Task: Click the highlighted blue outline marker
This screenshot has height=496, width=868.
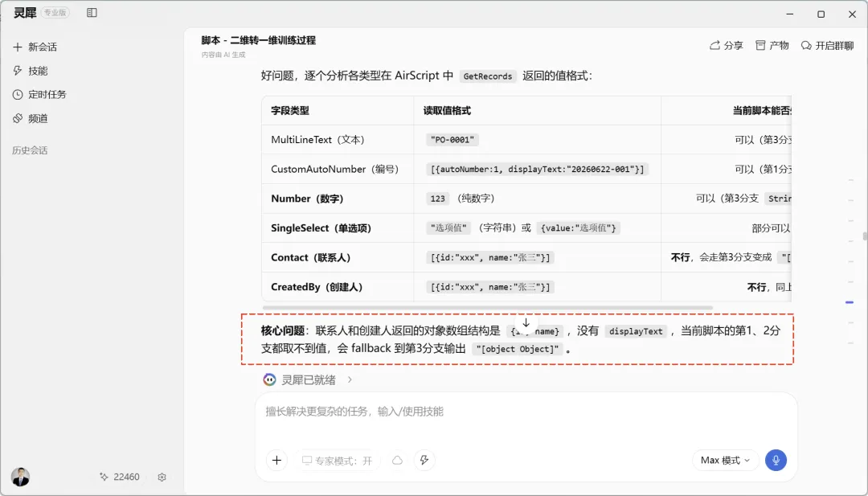Action: 850,302
